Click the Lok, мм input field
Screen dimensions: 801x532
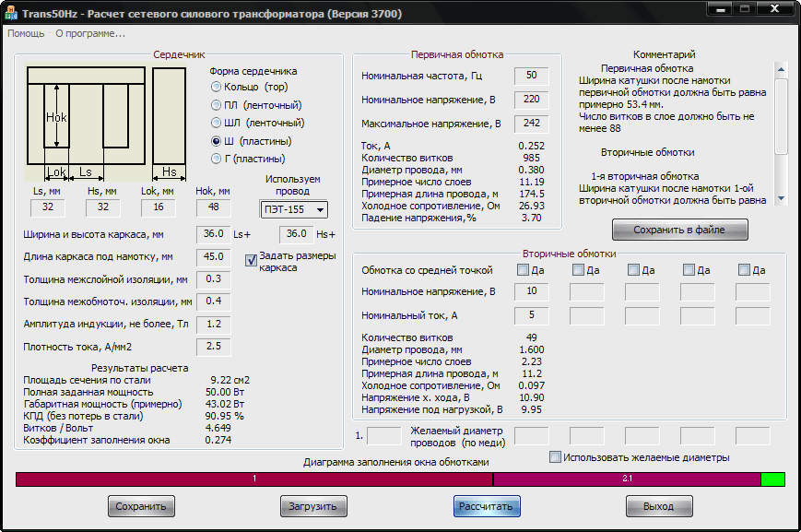(x=159, y=207)
